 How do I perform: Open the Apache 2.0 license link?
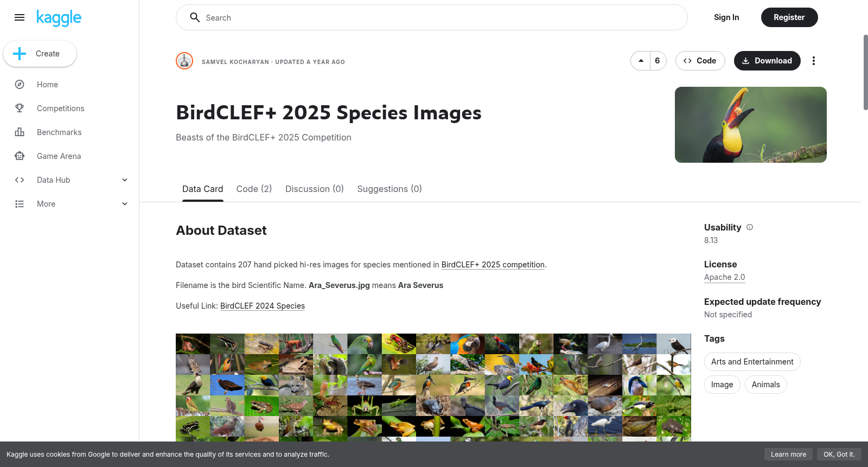725,277
